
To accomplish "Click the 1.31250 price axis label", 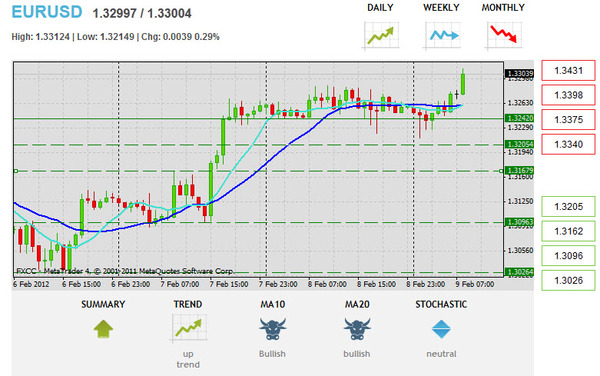I will tap(520, 201).
